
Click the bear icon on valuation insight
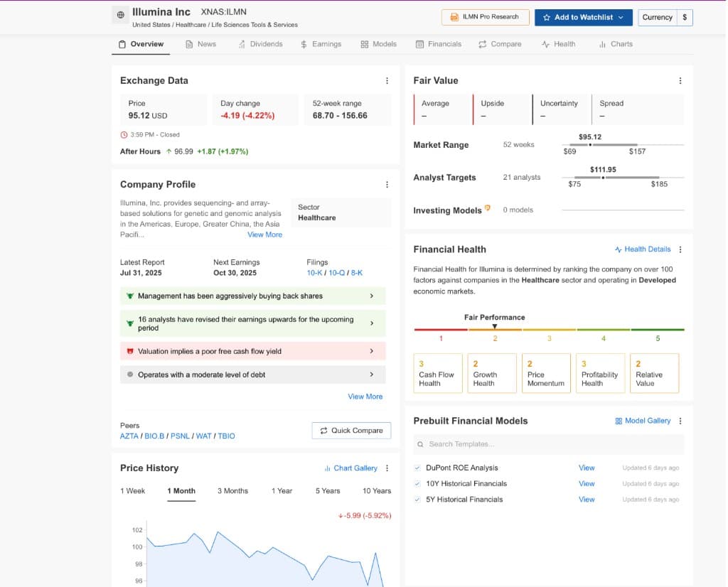pyautogui.click(x=130, y=351)
